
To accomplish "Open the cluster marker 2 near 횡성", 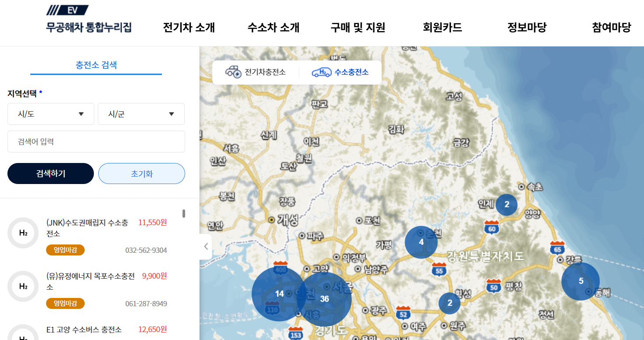I will coord(450,303).
